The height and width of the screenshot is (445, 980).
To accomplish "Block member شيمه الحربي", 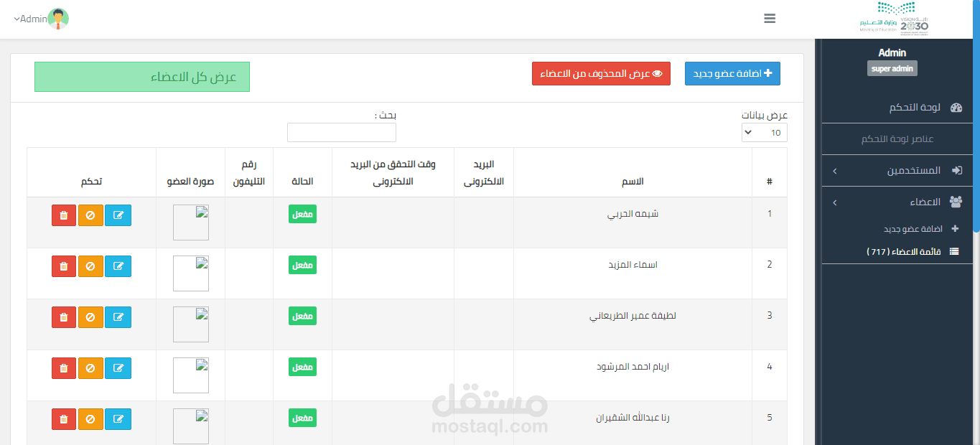I will click(x=90, y=215).
